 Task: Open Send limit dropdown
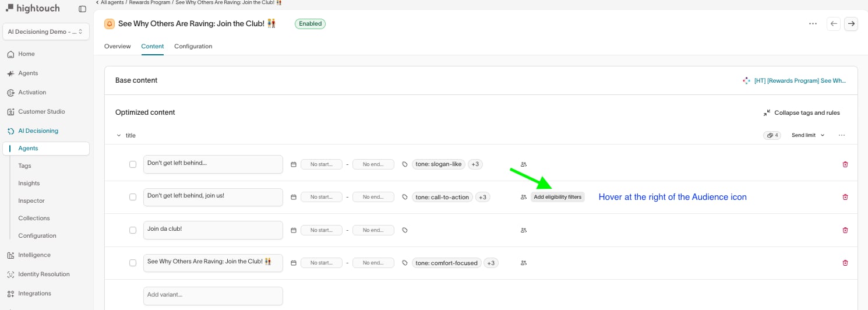pyautogui.click(x=808, y=135)
